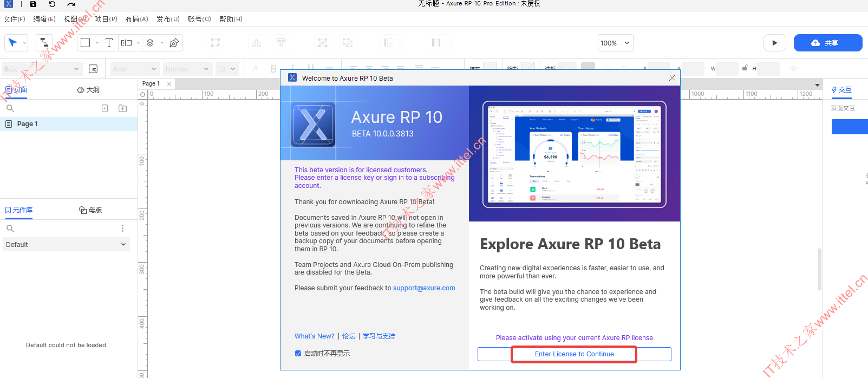Undo the last action
868x378 pixels.
(52, 4)
